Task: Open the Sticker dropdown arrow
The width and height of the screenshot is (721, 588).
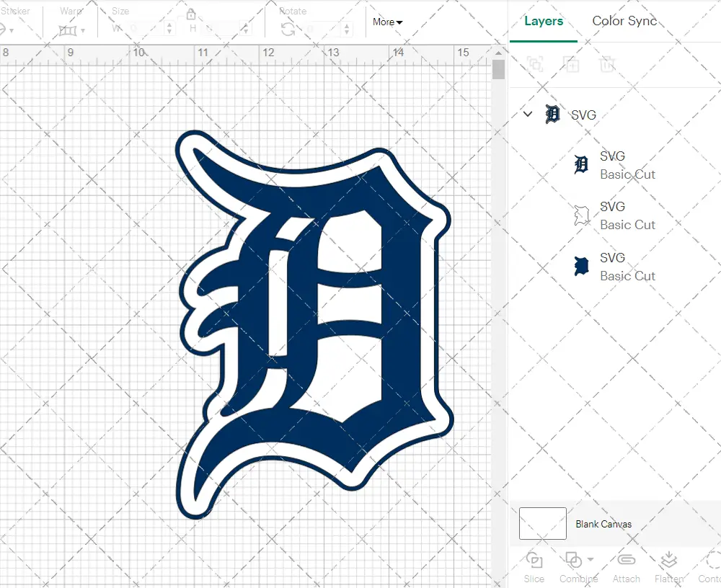Action: coord(12,31)
